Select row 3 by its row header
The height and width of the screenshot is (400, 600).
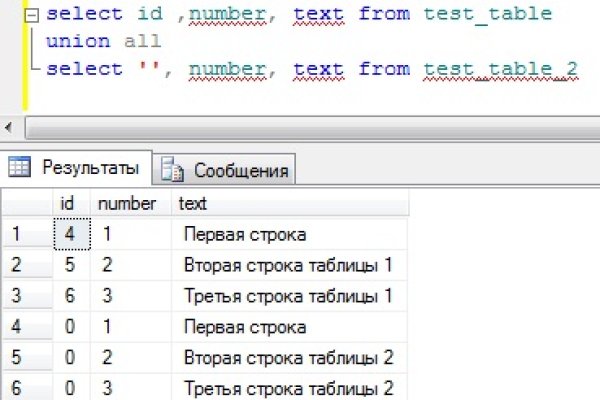point(26,296)
